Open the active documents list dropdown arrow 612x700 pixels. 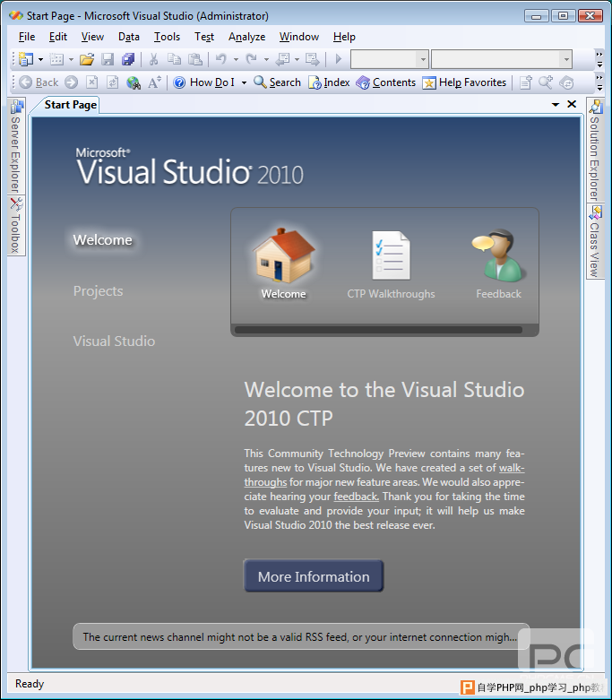pyautogui.click(x=556, y=105)
